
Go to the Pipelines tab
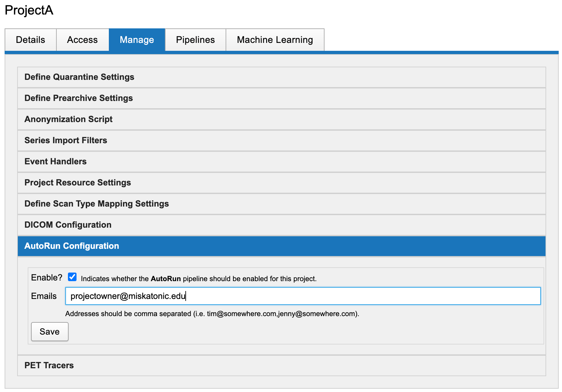(195, 40)
